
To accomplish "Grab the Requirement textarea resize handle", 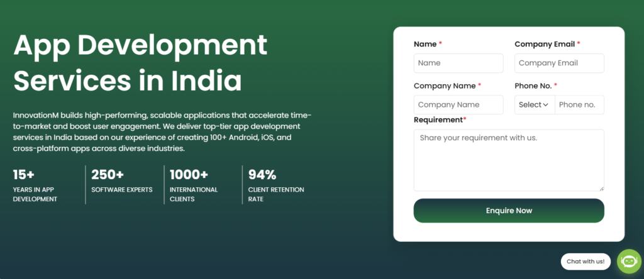I will 601,188.
